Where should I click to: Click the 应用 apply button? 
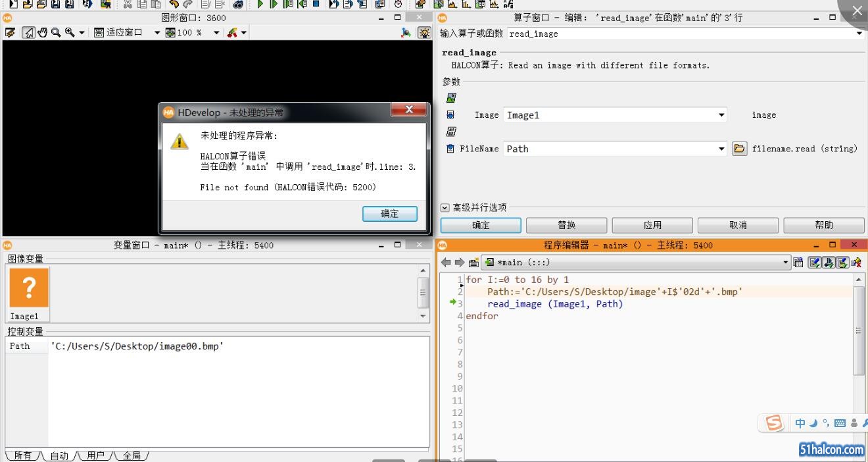(x=652, y=225)
